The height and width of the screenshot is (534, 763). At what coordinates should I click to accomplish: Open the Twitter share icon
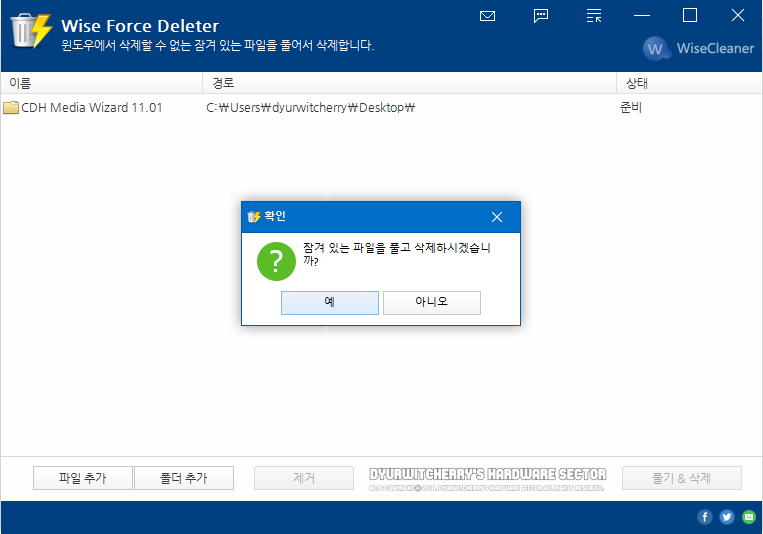click(727, 516)
